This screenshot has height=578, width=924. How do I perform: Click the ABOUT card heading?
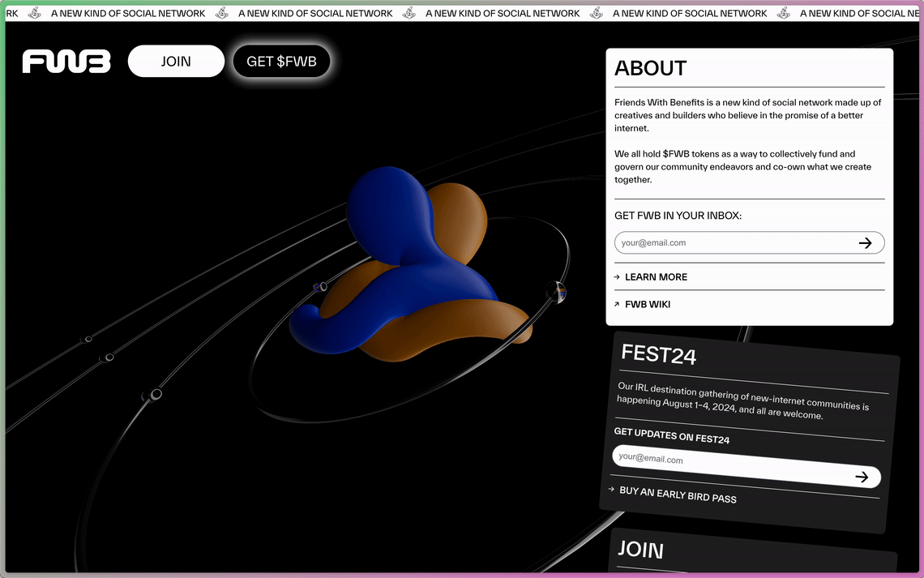(x=651, y=68)
